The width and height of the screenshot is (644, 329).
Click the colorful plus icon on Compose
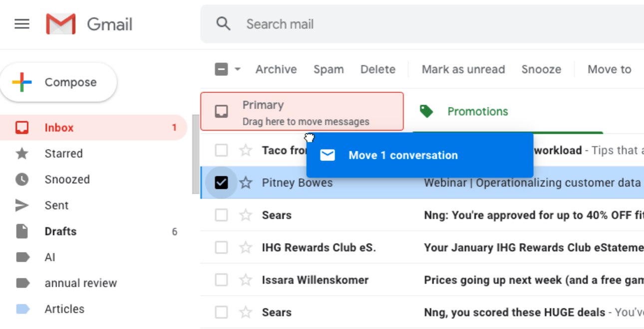21,82
